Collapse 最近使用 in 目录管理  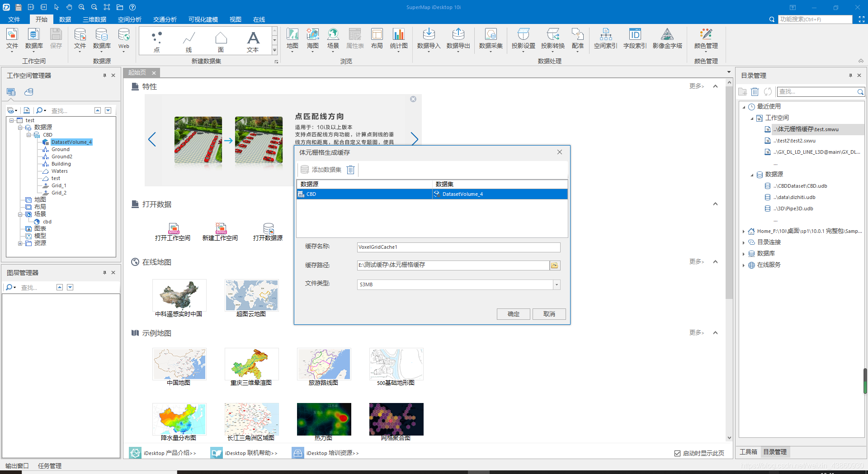tap(744, 107)
